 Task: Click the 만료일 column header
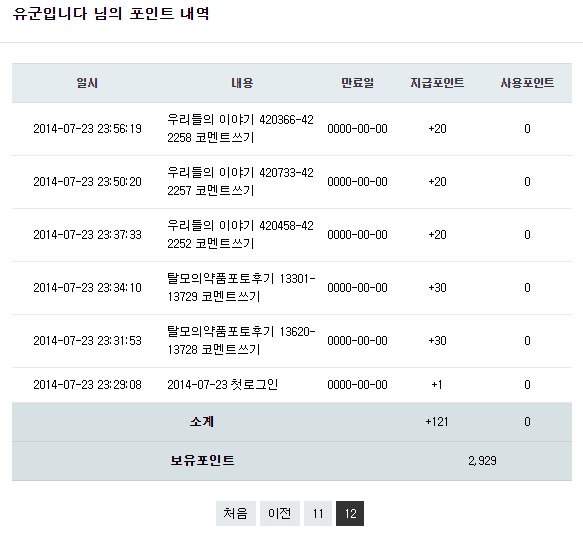coord(357,83)
